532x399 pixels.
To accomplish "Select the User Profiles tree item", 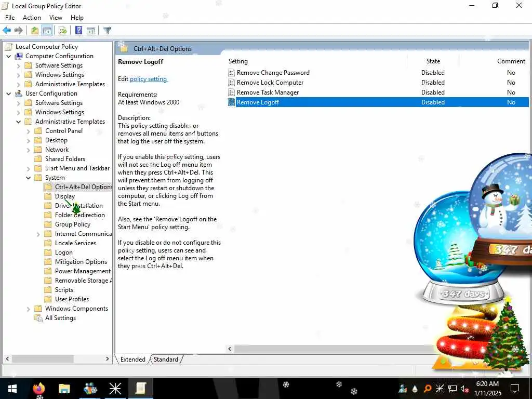I will [72, 299].
